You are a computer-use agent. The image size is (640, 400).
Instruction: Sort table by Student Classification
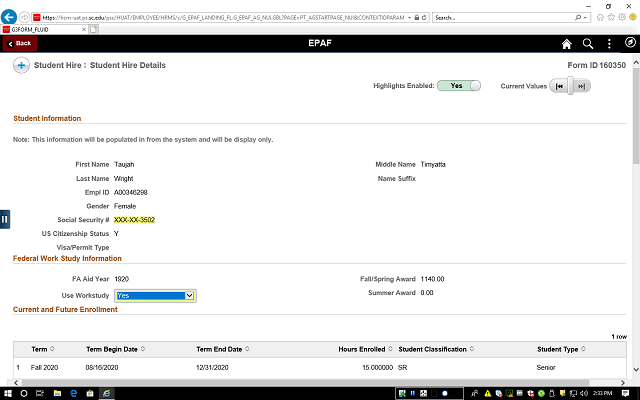point(436,349)
